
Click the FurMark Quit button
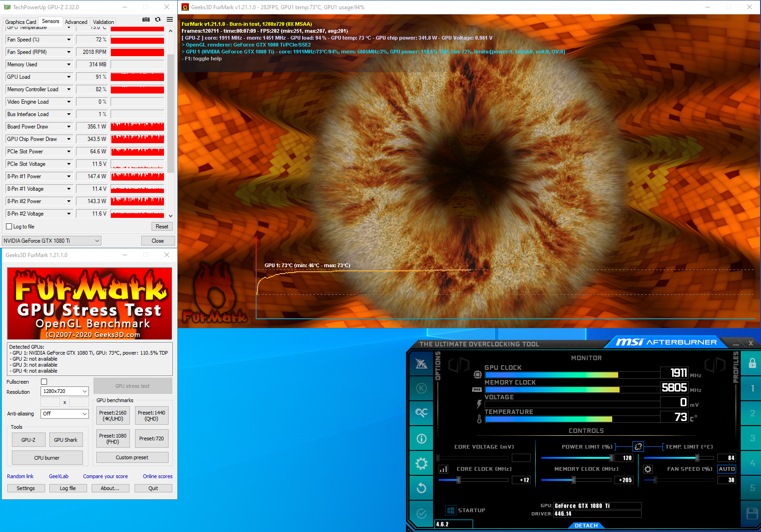(x=153, y=488)
